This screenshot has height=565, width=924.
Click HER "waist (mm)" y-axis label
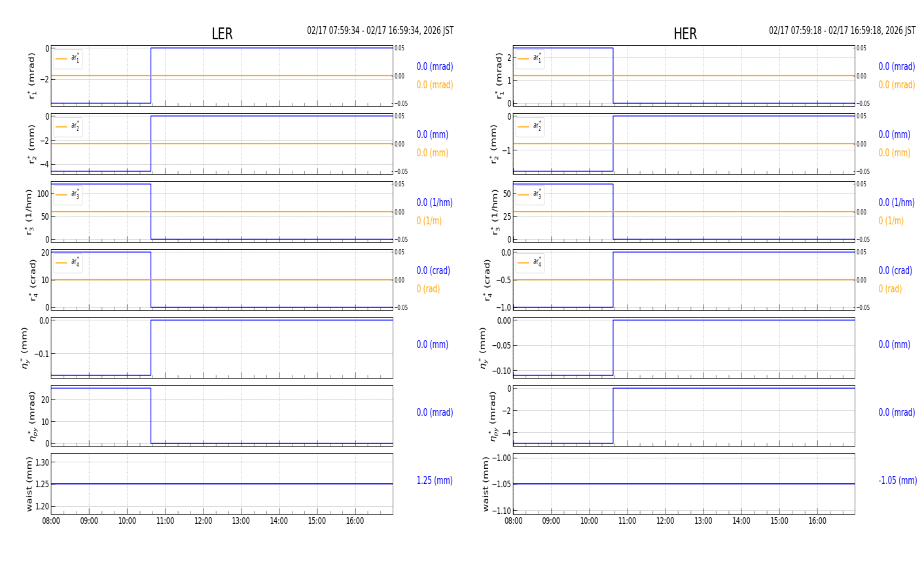coord(486,484)
